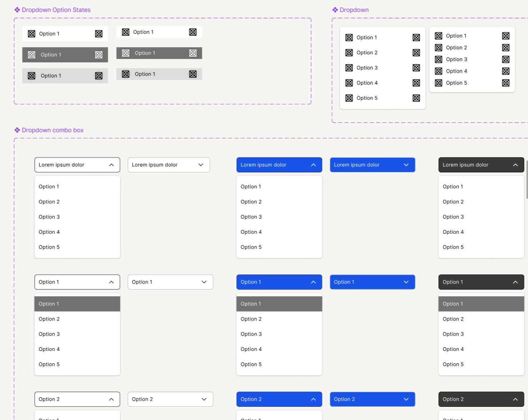Click the leading icon beside Option 3 in left Dropdown list
The width and height of the screenshot is (528, 420).
click(349, 67)
